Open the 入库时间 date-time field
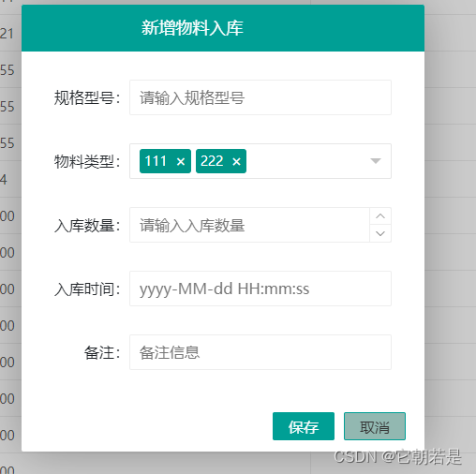476x474 pixels. 260,289
